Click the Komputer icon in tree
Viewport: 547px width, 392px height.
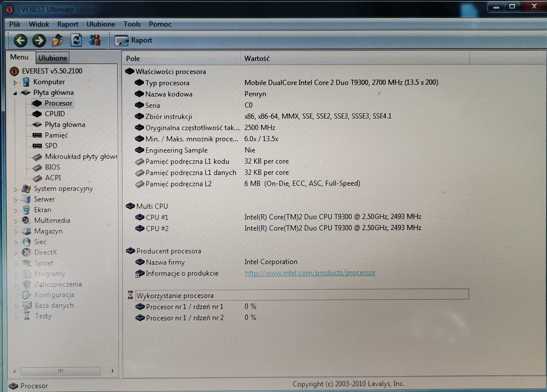tap(26, 82)
